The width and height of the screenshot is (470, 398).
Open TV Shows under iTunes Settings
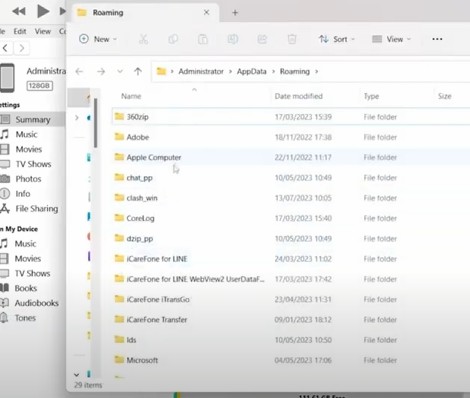[32, 164]
